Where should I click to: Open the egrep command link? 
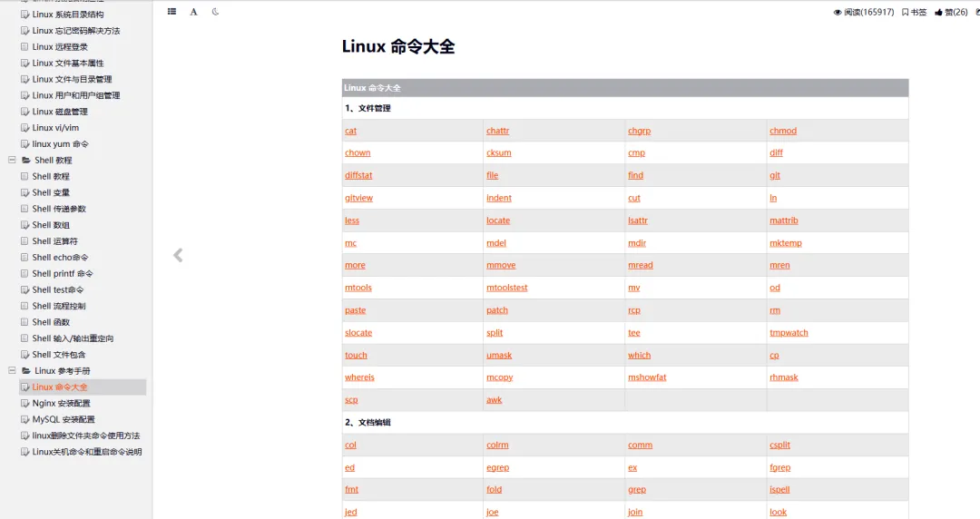coord(497,467)
